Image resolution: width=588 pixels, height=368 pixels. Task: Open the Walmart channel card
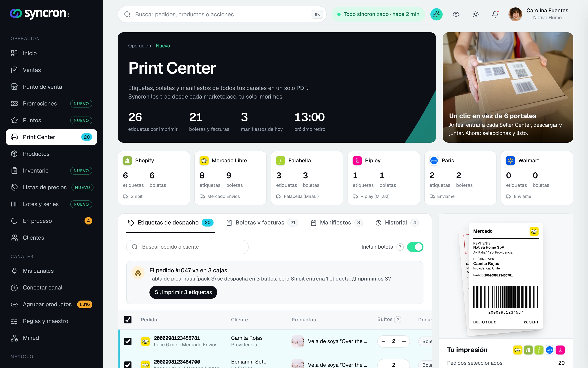click(x=537, y=178)
